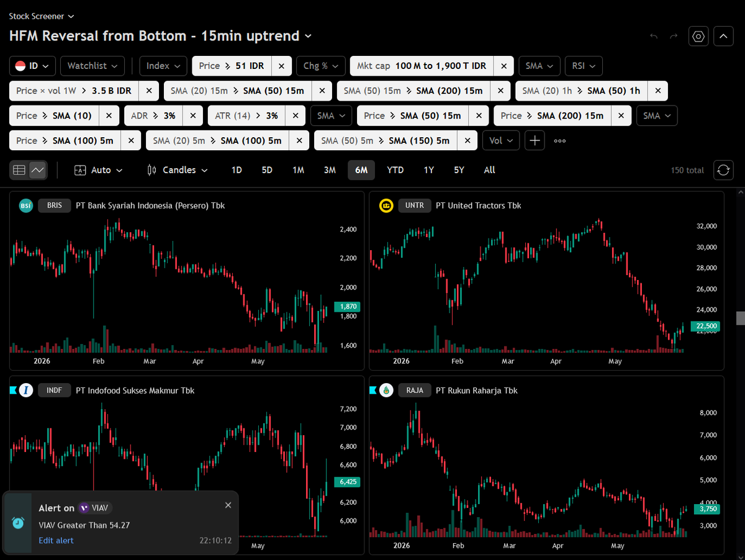
Task: Click the flag marker on INDF card
Action: 12,391
